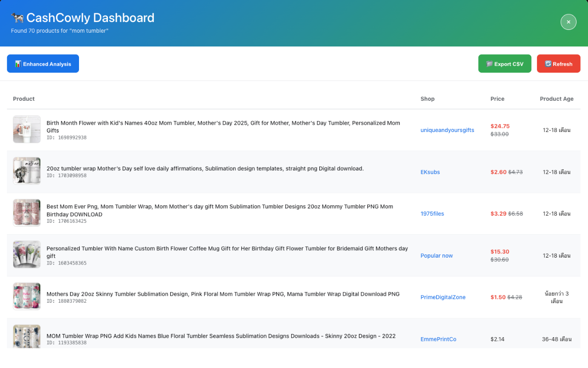Close the CashCowly dashboard panel
The width and height of the screenshot is (588, 368).
click(x=568, y=22)
